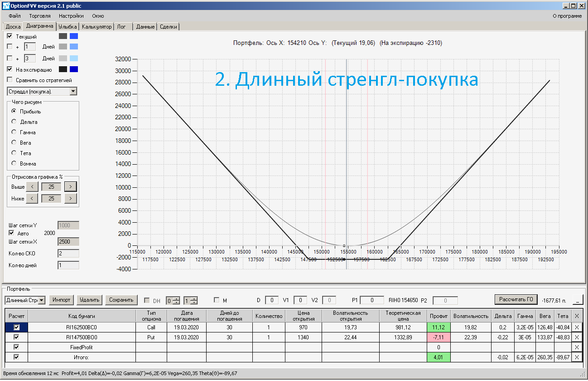Toggle the Текущий curve checkbox
Viewport: 588px width, 381px height.
point(10,36)
